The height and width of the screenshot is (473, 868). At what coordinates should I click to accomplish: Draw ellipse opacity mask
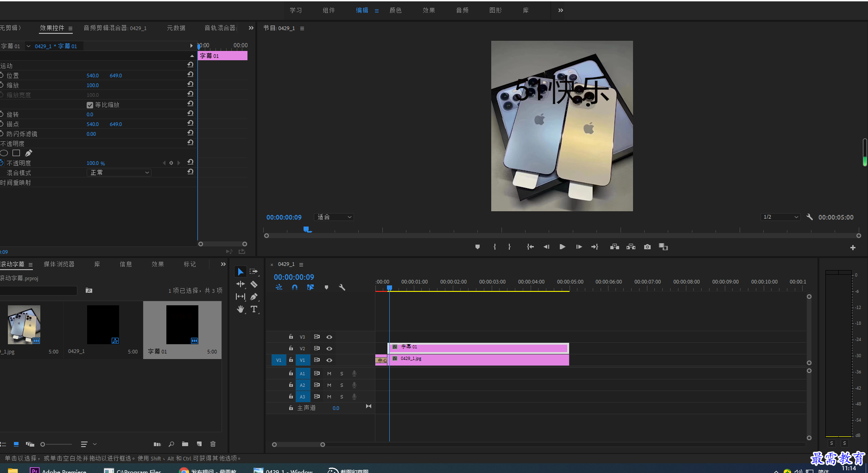pyautogui.click(x=4, y=153)
